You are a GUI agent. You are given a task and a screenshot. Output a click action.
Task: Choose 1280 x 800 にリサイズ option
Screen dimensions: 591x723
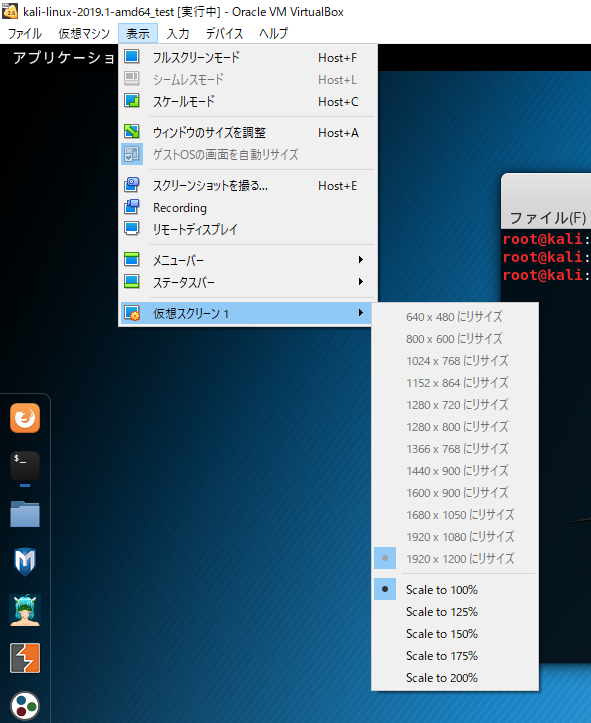(455, 427)
